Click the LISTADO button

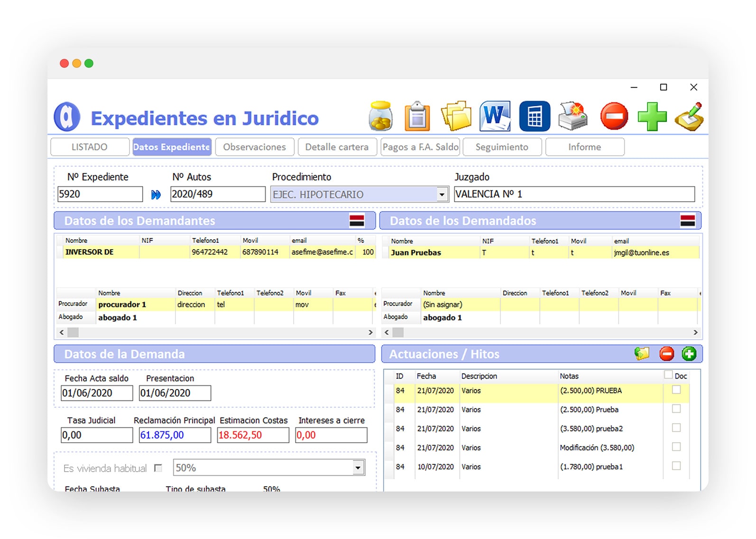[90, 147]
